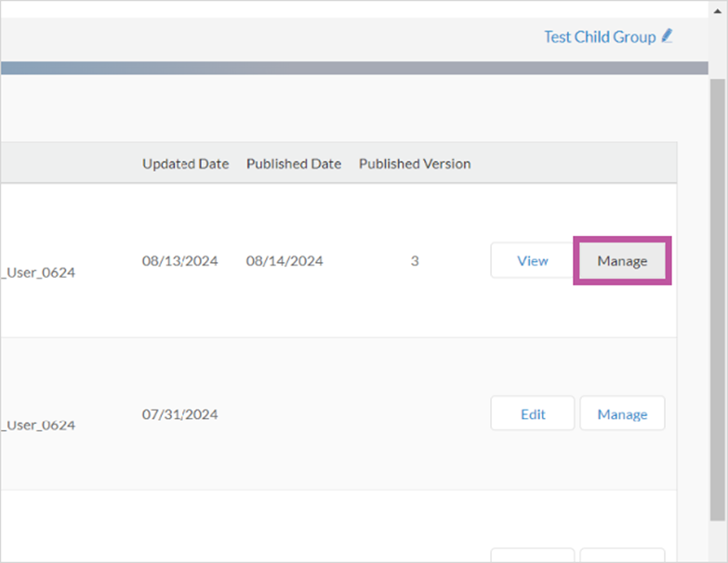Select the 07/31/2024 updated date cell
This screenshot has width=728, height=563.
tap(179, 414)
